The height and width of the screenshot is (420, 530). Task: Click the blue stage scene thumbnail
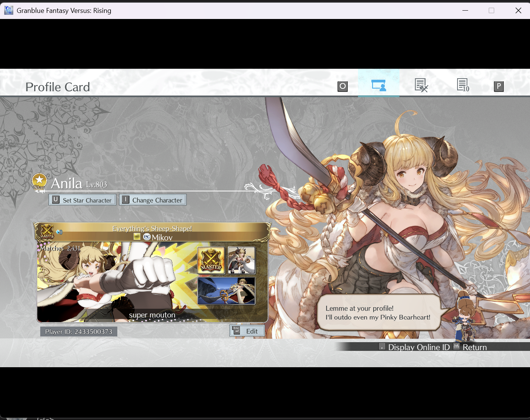coord(226,291)
